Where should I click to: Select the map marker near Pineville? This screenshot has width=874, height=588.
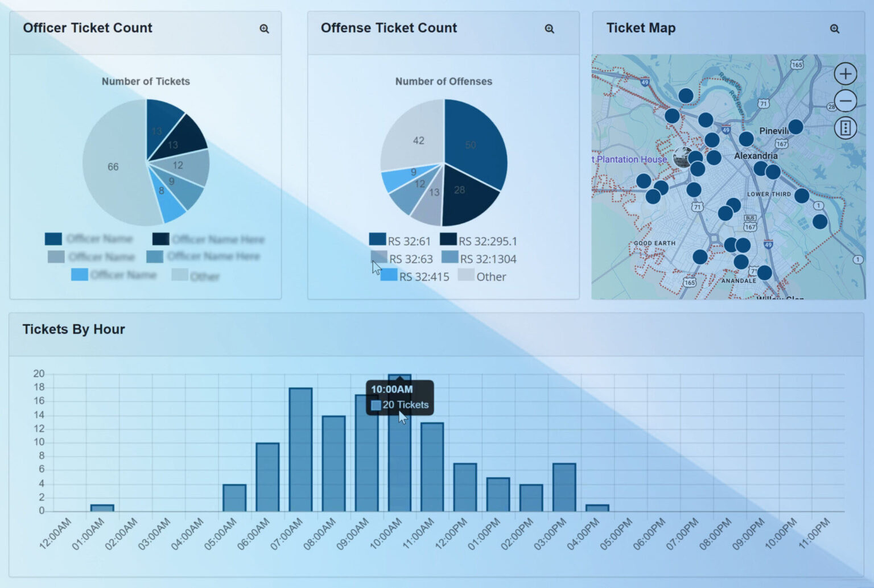pyautogui.click(x=795, y=126)
